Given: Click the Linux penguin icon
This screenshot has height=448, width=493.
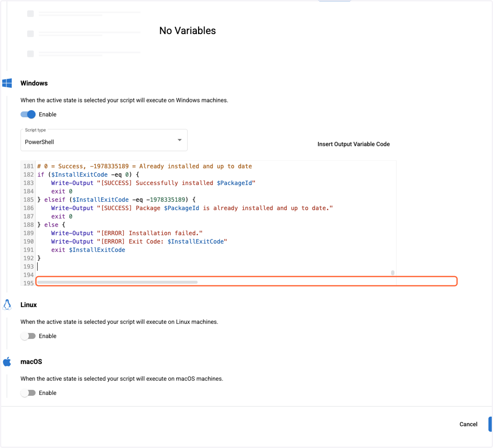Looking at the screenshot, I should pyautogui.click(x=7, y=305).
